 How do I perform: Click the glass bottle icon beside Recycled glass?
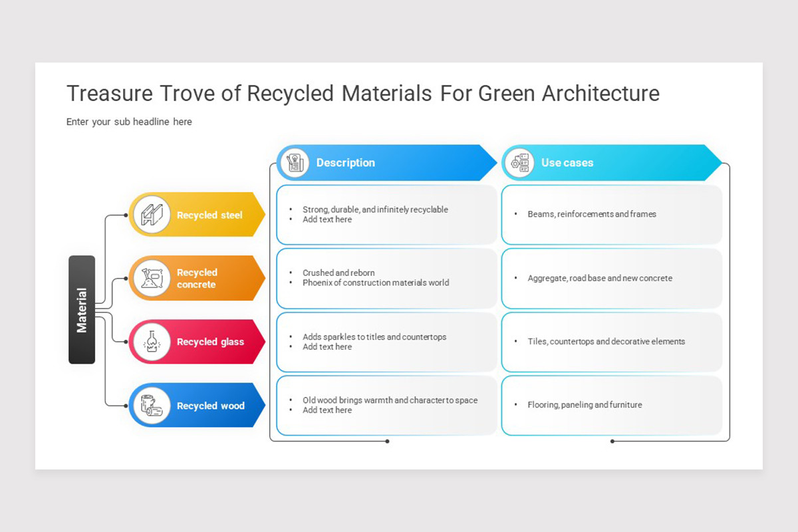pyautogui.click(x=150, y=342)
